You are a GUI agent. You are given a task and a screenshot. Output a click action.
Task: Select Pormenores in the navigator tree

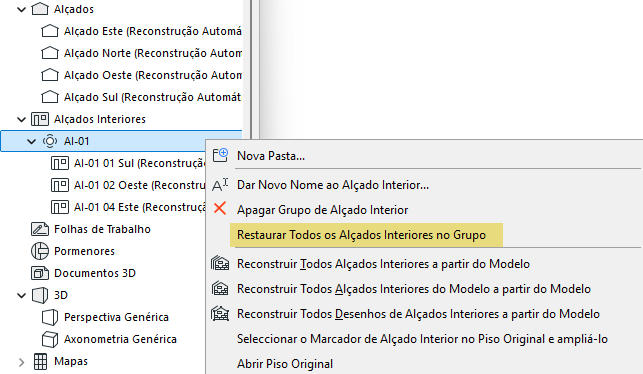coord(84,251)
